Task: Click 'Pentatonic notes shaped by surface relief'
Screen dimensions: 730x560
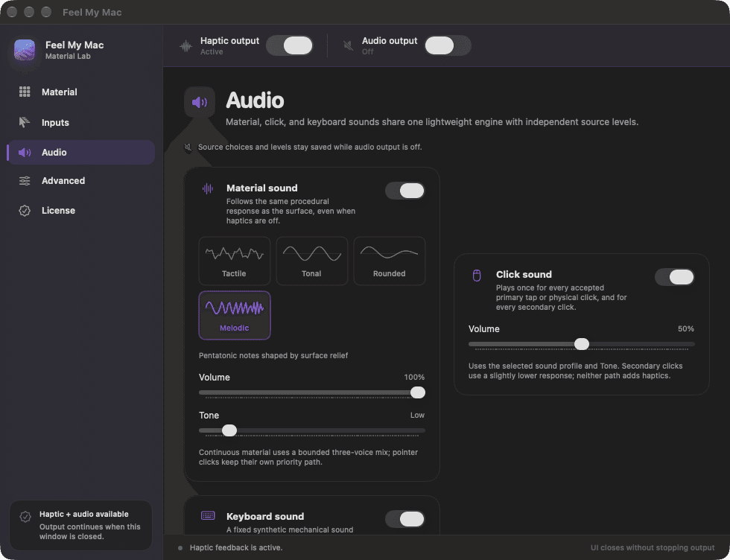Action: pyautogui.click(x=273, y=356)
